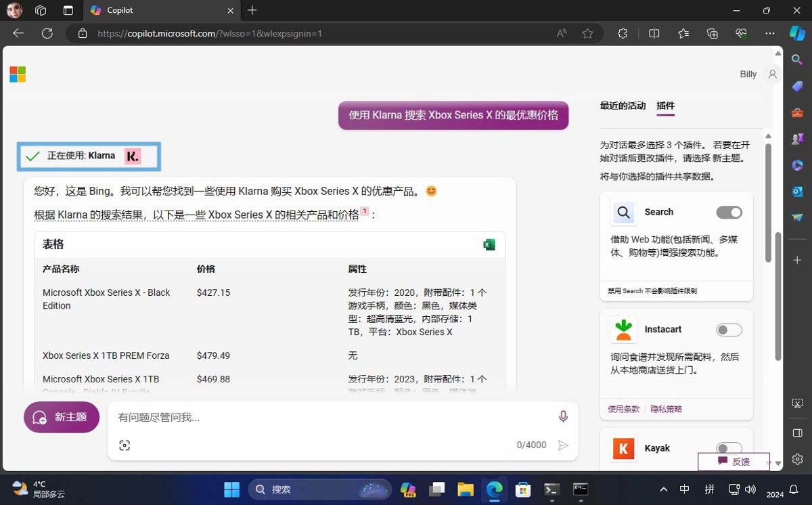The width and height of the screenshot is (812, 505).
Task: Open Edge settings and more menu
Action: (x=770, y=33)
